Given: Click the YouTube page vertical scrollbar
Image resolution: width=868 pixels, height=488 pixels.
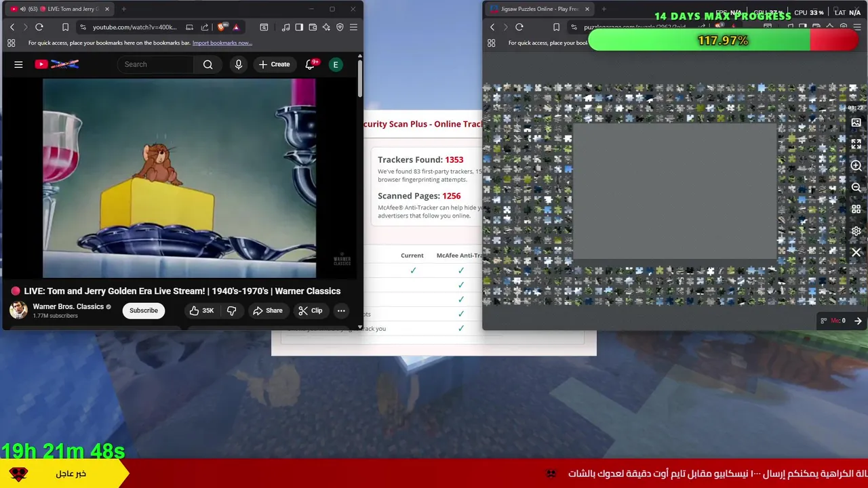Looking at the screenshot, I should pos(360,78).
